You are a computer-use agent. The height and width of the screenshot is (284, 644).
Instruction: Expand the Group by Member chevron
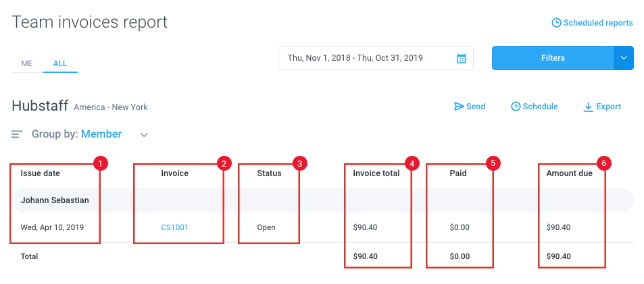[x=144, y=134]
